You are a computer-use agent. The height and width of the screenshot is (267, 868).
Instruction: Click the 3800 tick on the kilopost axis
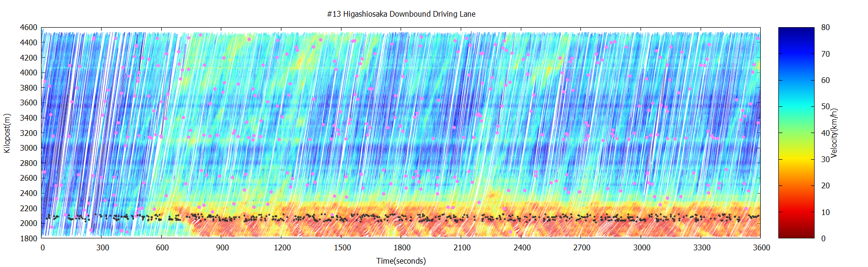click(x=29, y=88)
